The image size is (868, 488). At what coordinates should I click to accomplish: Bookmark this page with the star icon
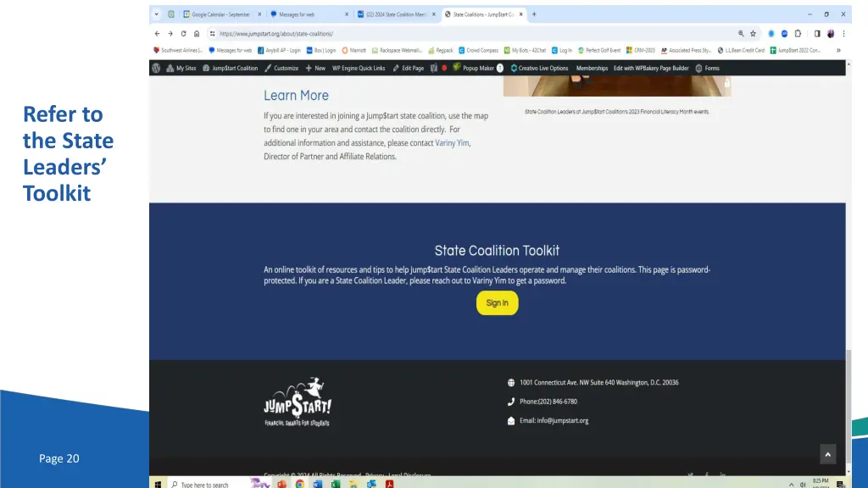coord(754,34)
